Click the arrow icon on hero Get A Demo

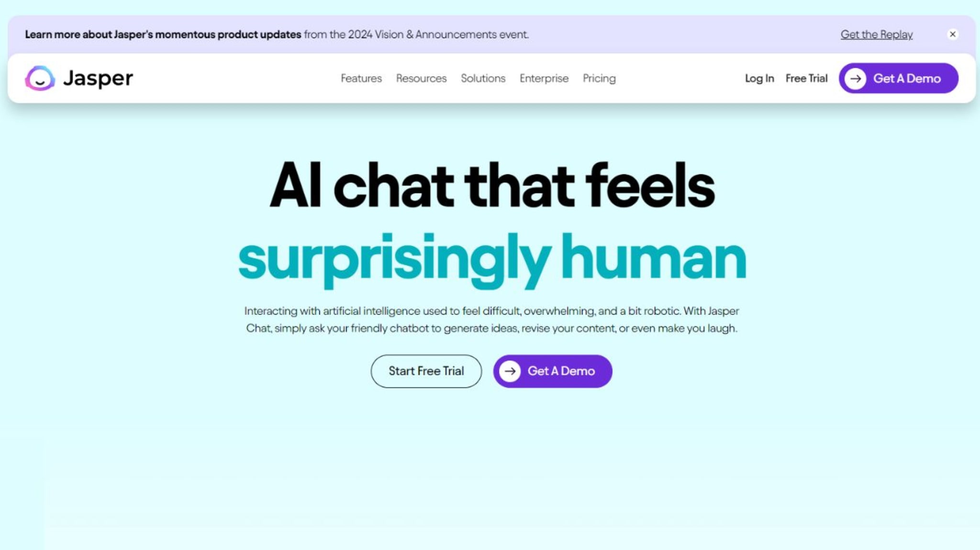[510, 371]
